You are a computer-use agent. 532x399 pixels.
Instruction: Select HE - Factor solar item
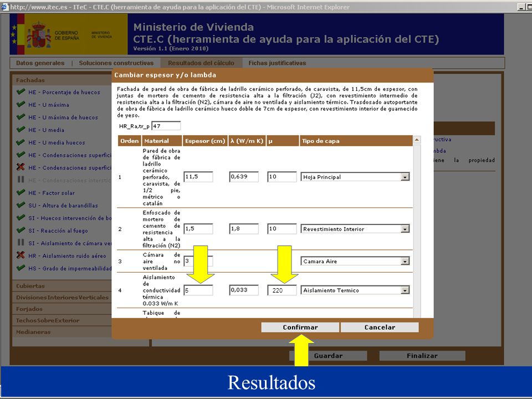51,193
